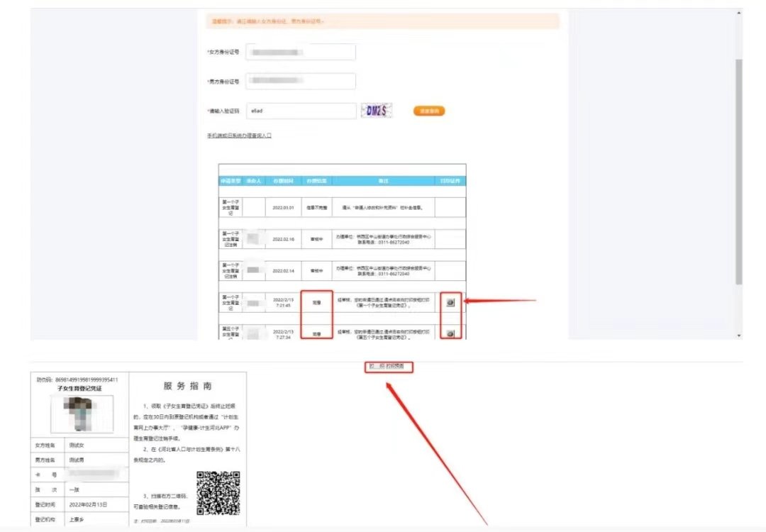Screen dimensions: 766x532
Task: Open the underlined mobile query entrance link
Action: pos(239,135)
